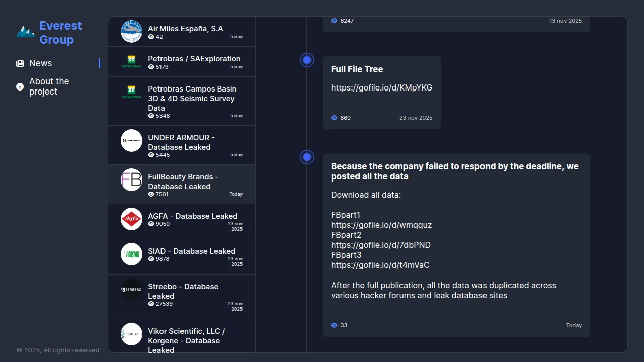Screen dimensions: 644x362
Task: Click the eye icon next to 33 views
Action: (334, 325)
